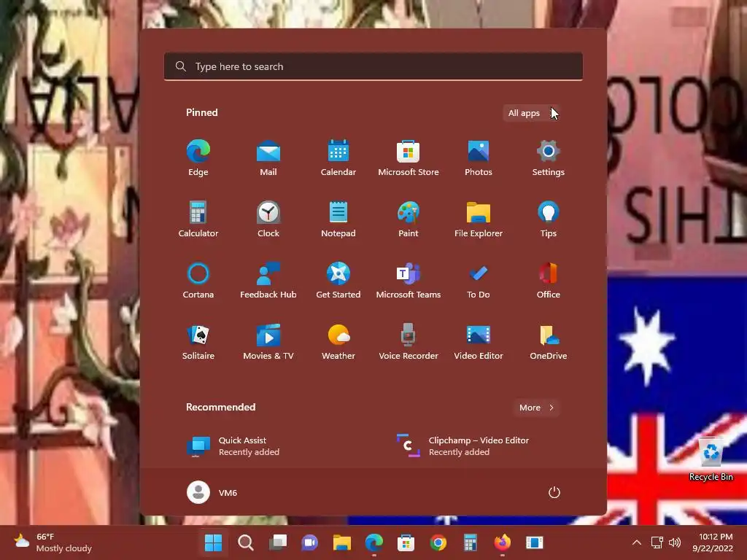The width and height of the screenshot is (747, 560).
Task: Open Settings from pinned apps
Action: click(549, 158)
